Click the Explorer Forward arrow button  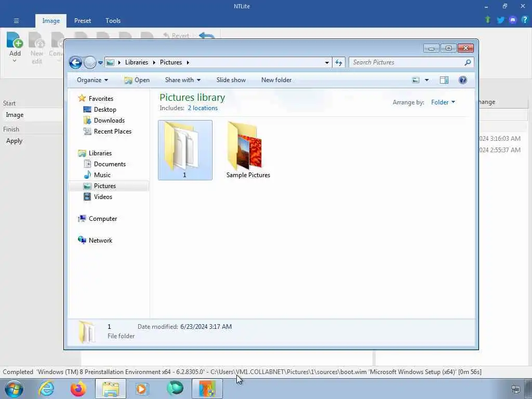coord(90,62)
